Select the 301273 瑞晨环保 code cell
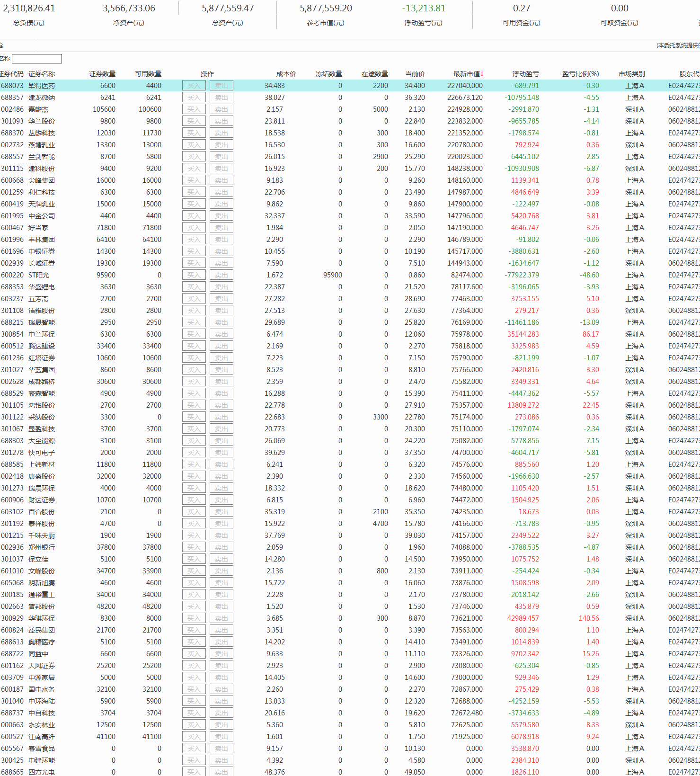700x776 pixels. [12, 488]
